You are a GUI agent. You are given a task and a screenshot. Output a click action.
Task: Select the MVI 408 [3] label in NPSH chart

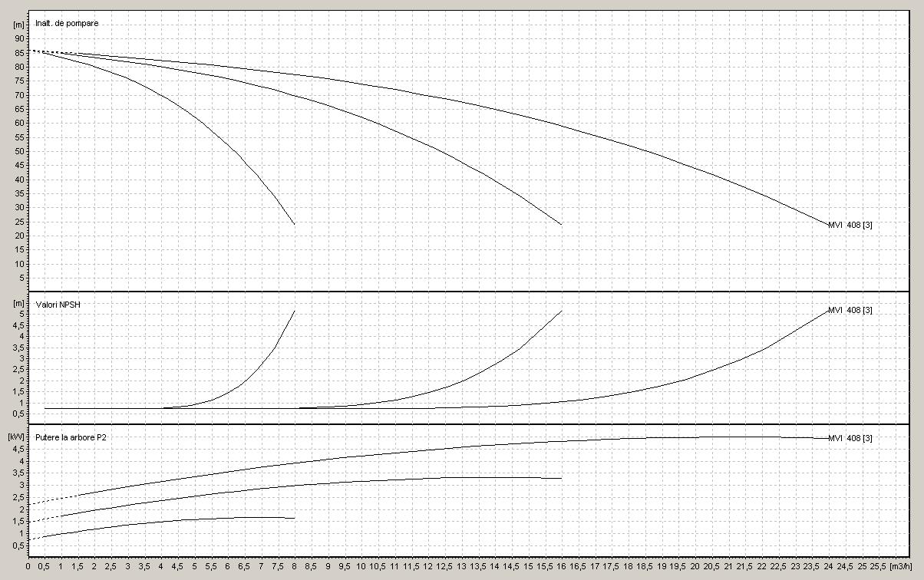point(850,310)
